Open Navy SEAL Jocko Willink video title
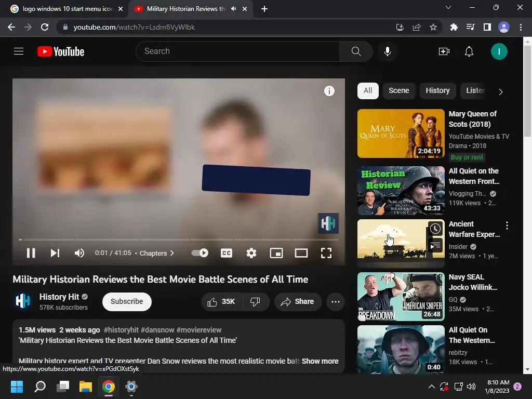Image resolution: width=532 pixels, height=399 pixels. tap(473, 282)
